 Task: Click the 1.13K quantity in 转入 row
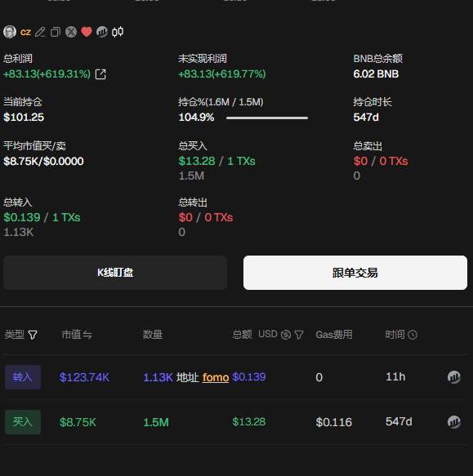(x=158, y=377)
